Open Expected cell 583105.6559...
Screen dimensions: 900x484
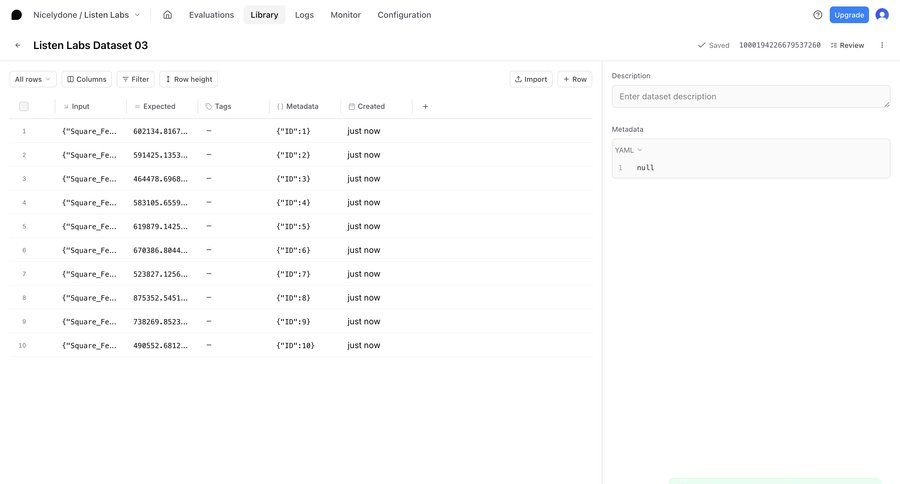click(x=161, y=203)
